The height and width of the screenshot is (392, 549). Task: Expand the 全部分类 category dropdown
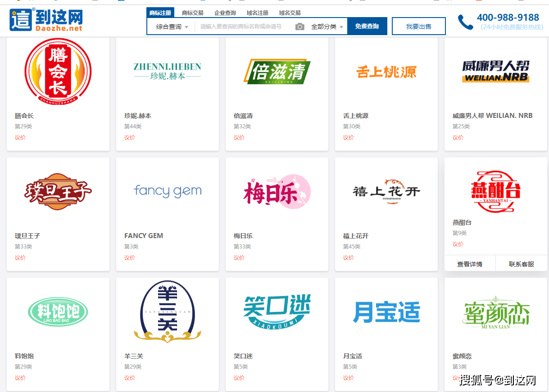[x=327, y=27]
